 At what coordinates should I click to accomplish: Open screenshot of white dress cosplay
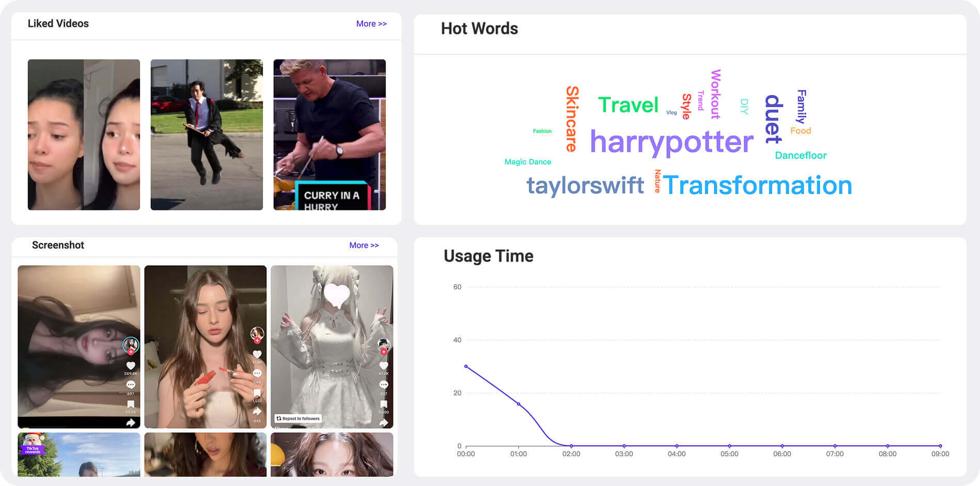point(332,347)
